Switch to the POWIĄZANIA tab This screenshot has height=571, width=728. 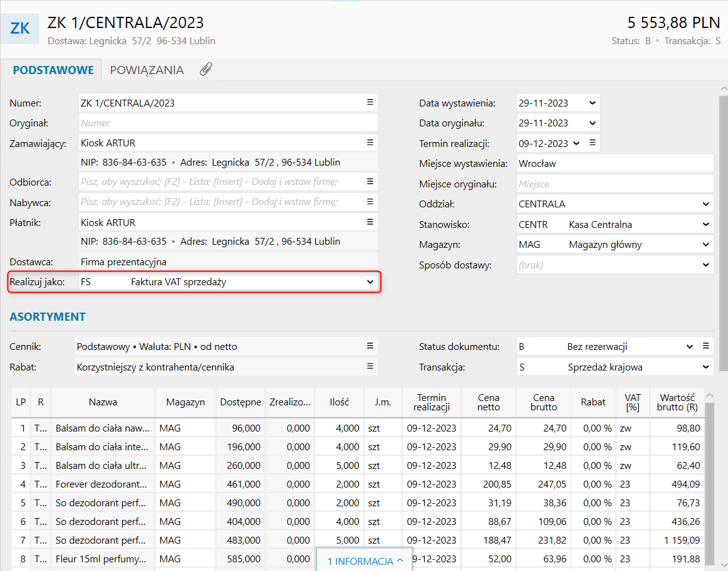pos(147,70)
